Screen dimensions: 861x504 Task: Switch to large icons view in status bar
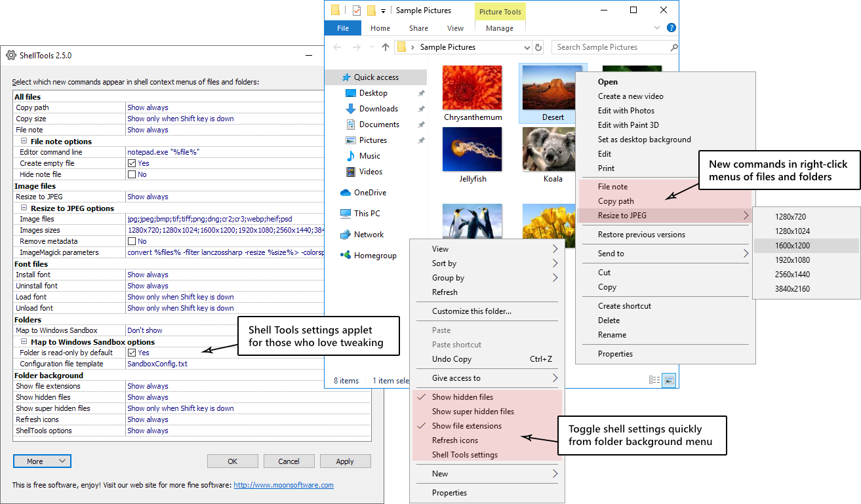(x=669, y=380)
